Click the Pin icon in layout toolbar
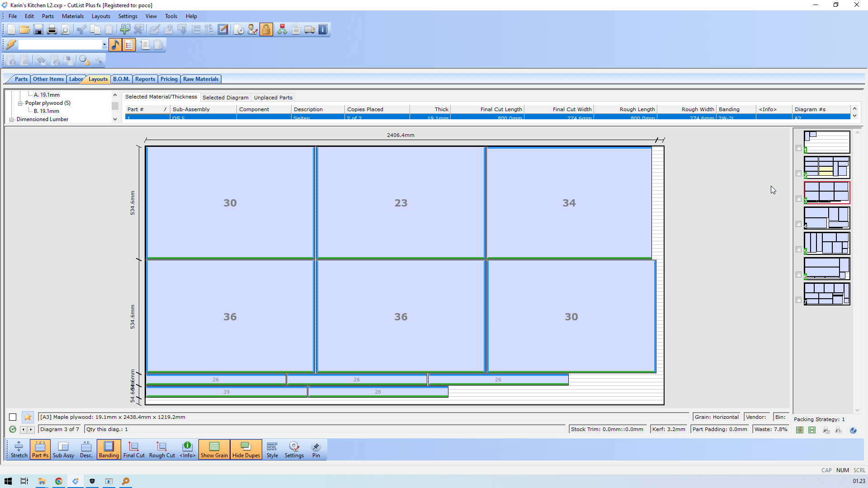 (x=316, y=450)
